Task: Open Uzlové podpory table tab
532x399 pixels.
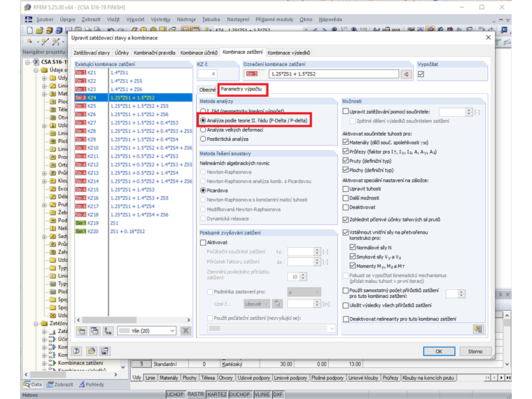Action: (254, 377)
